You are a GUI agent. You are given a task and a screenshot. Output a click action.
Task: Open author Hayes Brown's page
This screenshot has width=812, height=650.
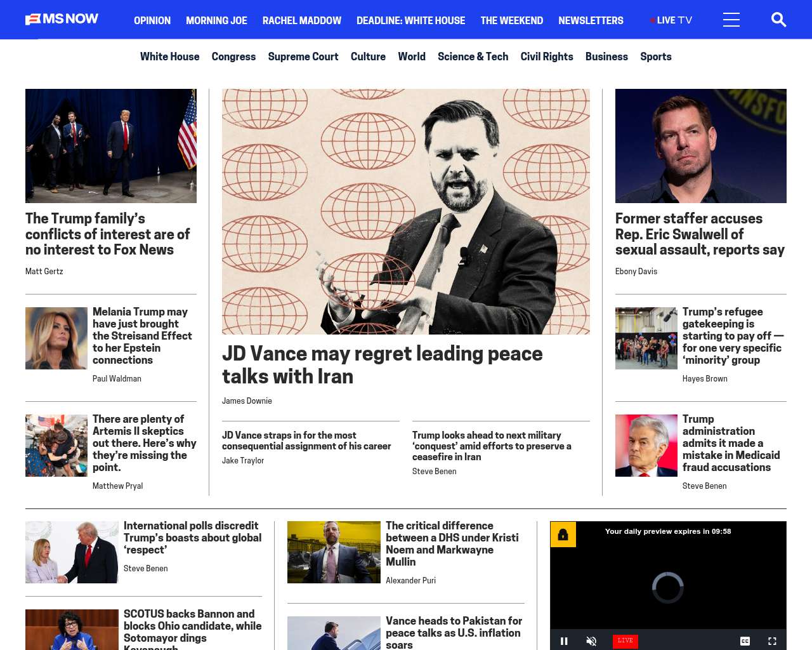pyautogui.click(x=705, y=378)
